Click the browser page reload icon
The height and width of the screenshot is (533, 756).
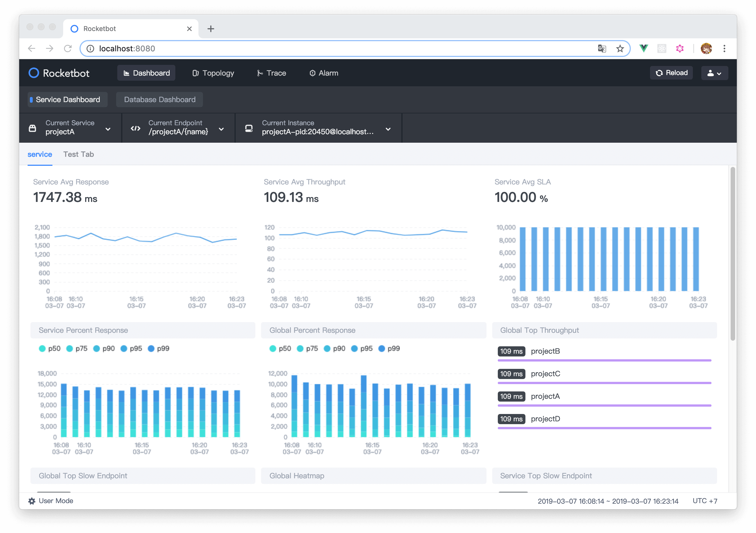68,49
